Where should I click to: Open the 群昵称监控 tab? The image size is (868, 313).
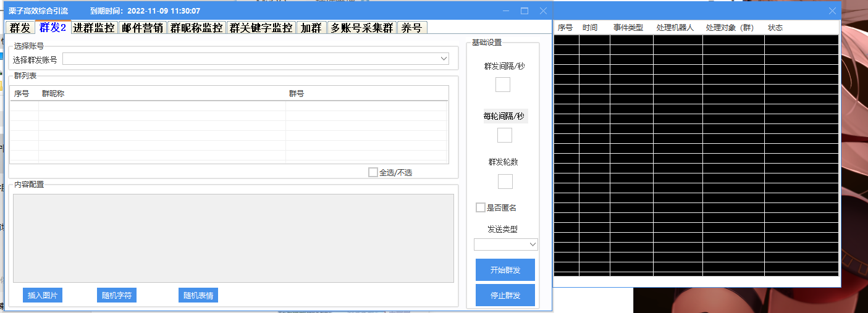pos(196,28)
